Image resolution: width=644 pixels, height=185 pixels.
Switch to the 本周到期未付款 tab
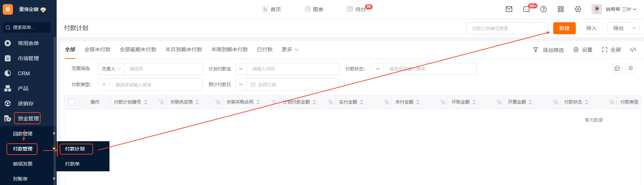tap(230, 50)
